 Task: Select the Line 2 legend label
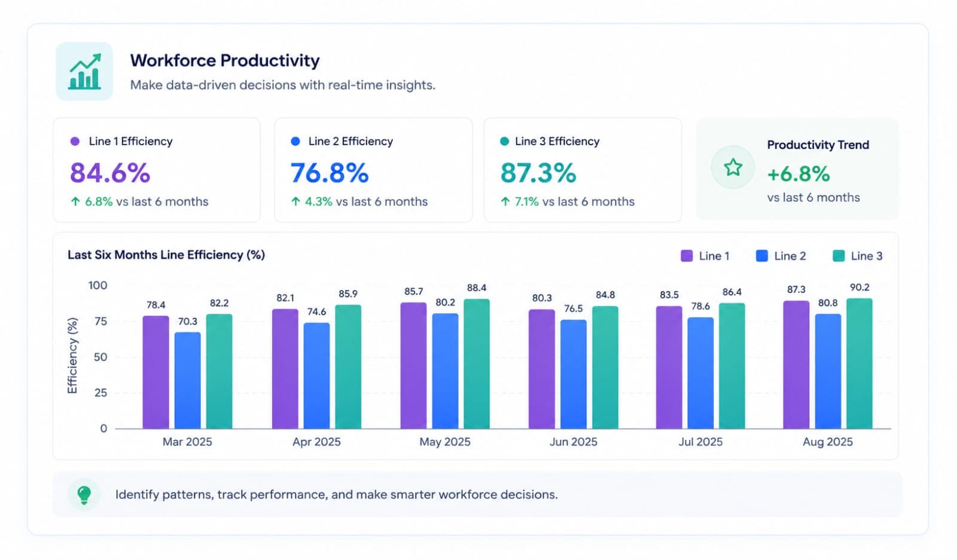[790, 256]
